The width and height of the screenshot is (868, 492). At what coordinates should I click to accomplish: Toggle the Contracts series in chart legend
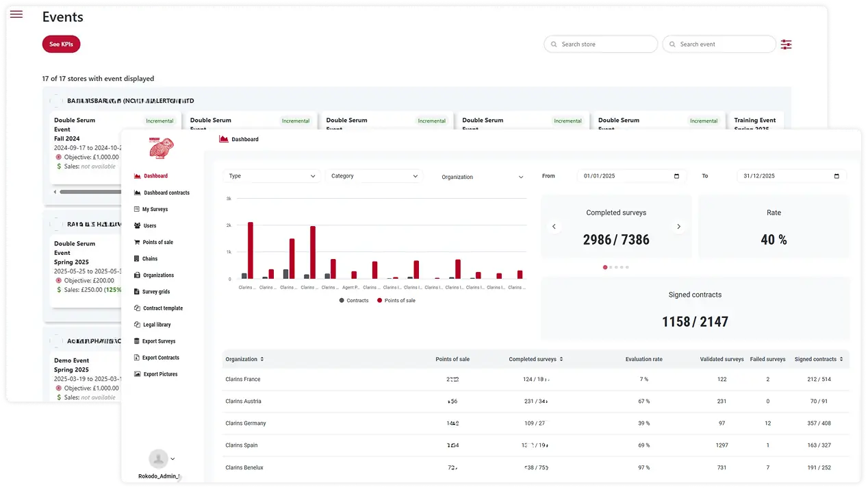point(353,300)
